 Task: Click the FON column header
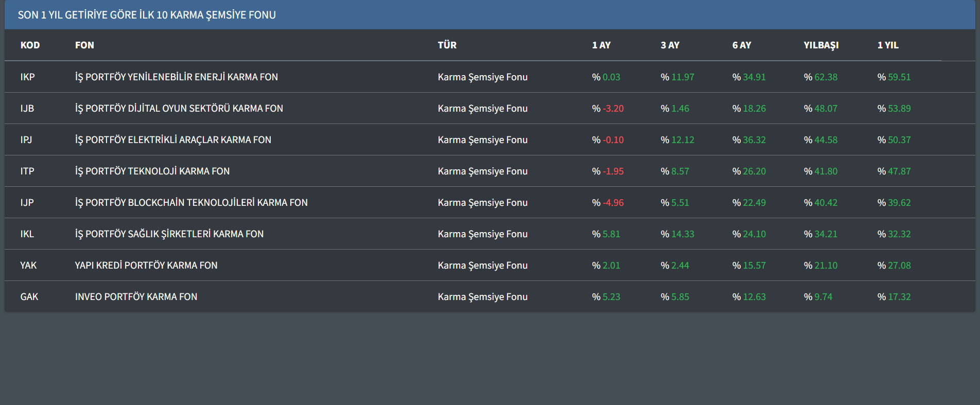coord(84,45)
